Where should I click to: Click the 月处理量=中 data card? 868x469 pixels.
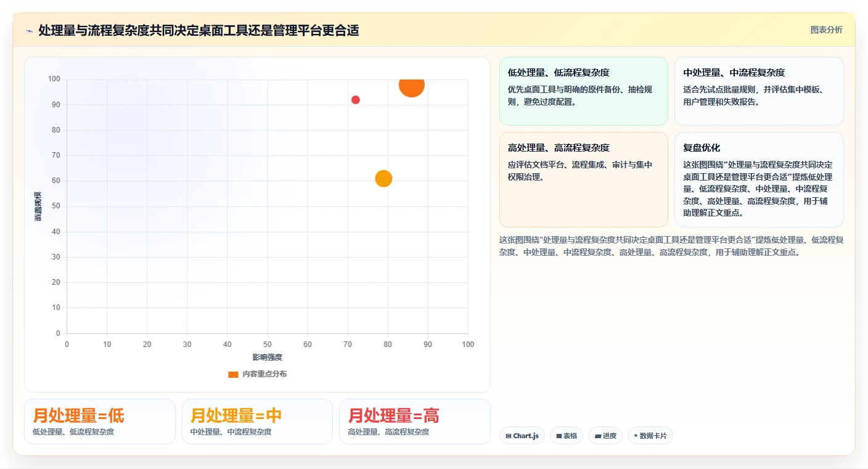point(257,422)
